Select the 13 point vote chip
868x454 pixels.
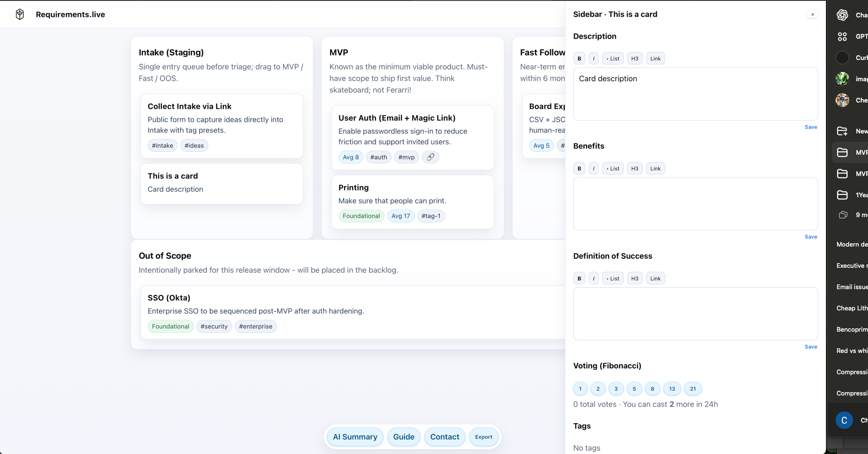(672, 389)
